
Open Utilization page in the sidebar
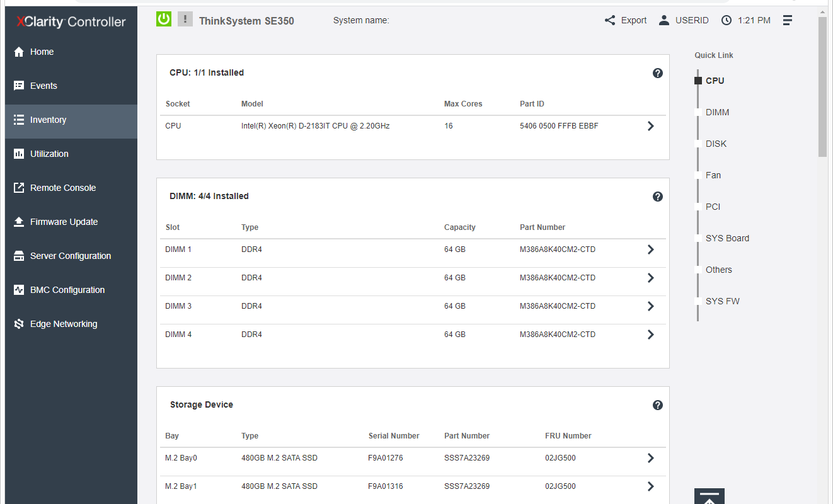[71, 154]
